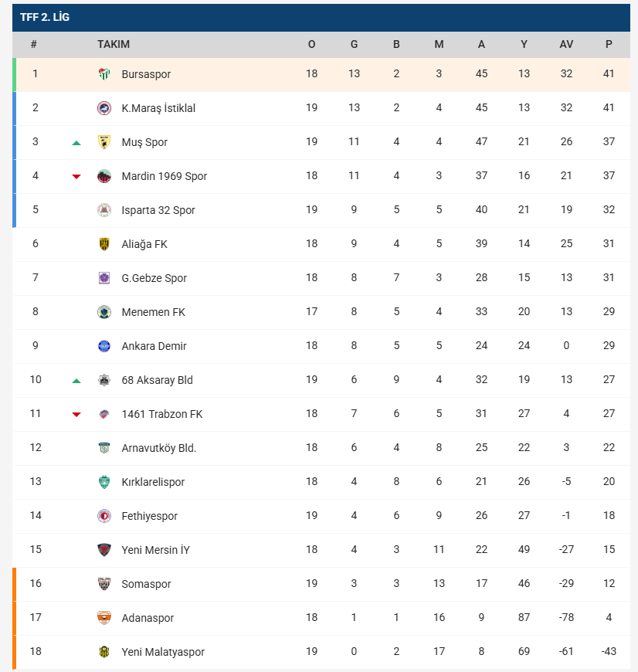Click the Mardin 1969 Spor logo

[104, 176]
